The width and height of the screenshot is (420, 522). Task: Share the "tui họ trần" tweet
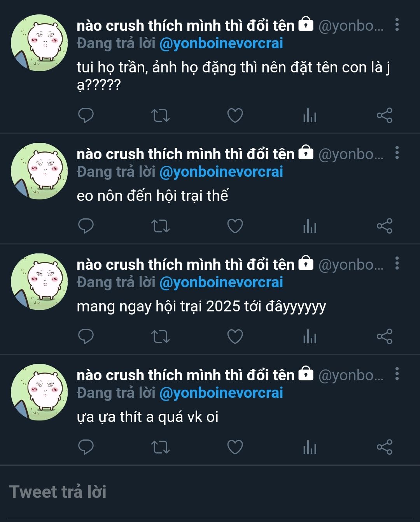tap(384, 115)
